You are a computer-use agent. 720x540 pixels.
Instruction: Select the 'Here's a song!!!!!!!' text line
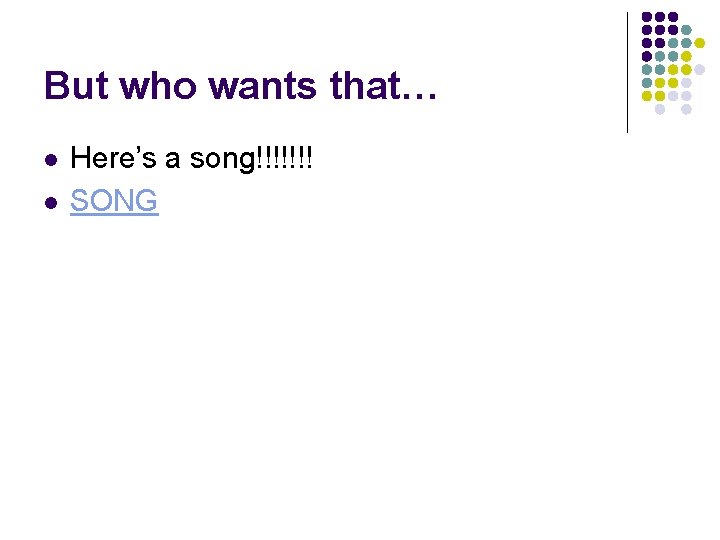click(192, 158)
